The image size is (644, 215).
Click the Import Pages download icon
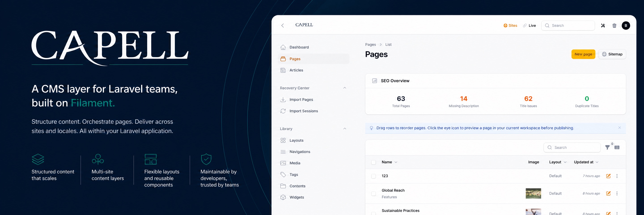click(x=283, y=100)
